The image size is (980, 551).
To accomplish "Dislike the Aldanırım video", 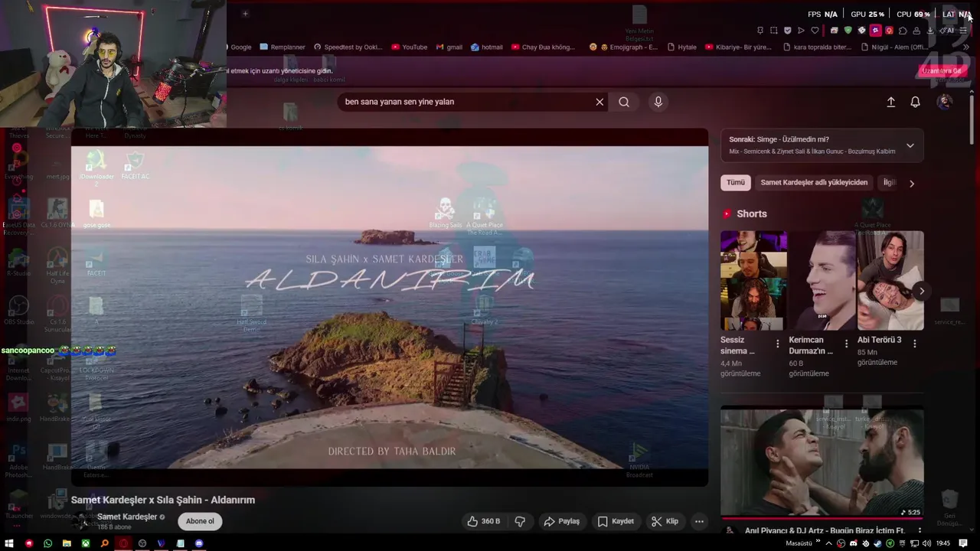I will 520,521.
